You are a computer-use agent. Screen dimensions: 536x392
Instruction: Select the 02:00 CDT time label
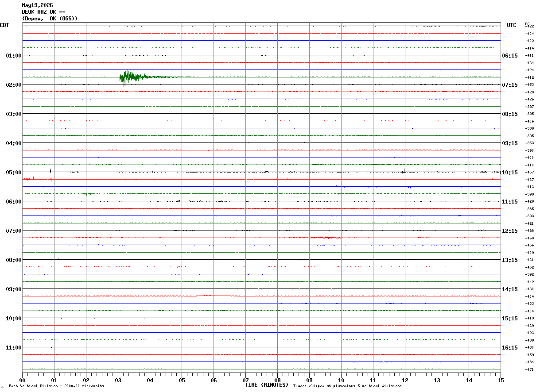(x=14, y=85)
